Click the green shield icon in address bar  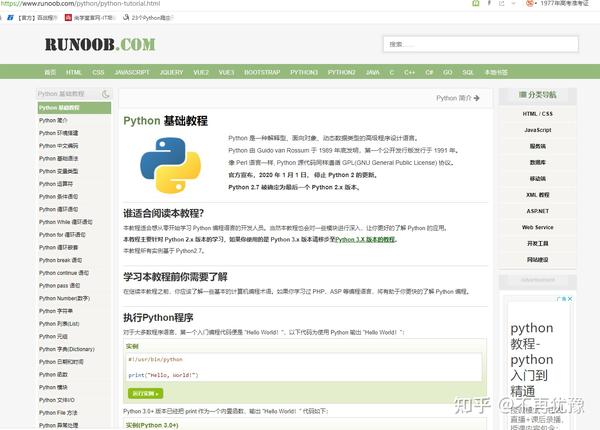475,3
